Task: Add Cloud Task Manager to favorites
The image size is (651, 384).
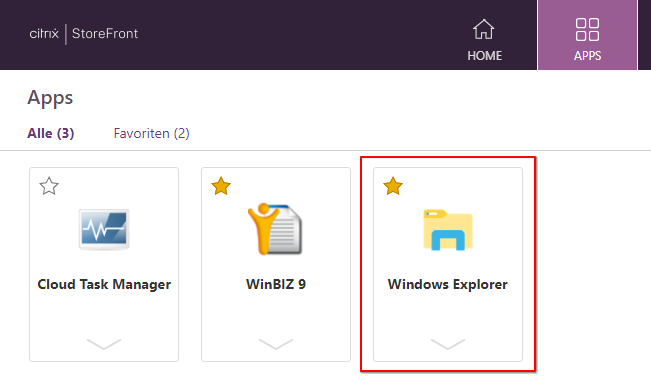Action: (49, 186)
